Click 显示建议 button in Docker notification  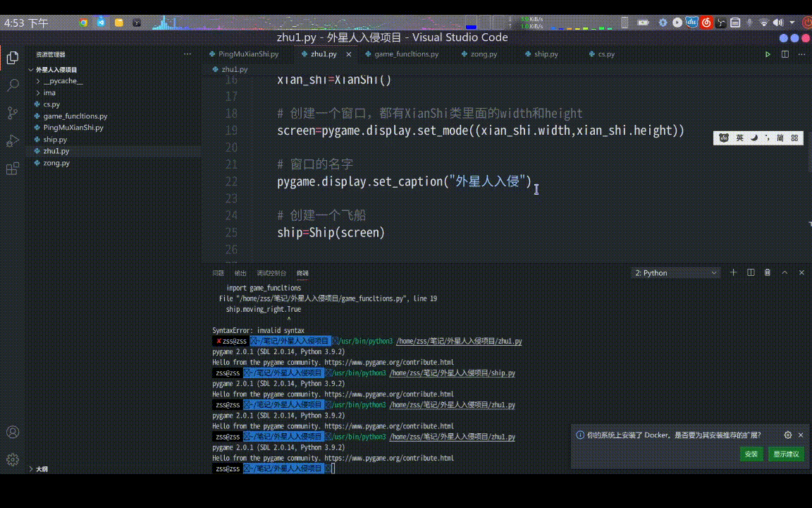pyautogui.click(x=786, y=454)
